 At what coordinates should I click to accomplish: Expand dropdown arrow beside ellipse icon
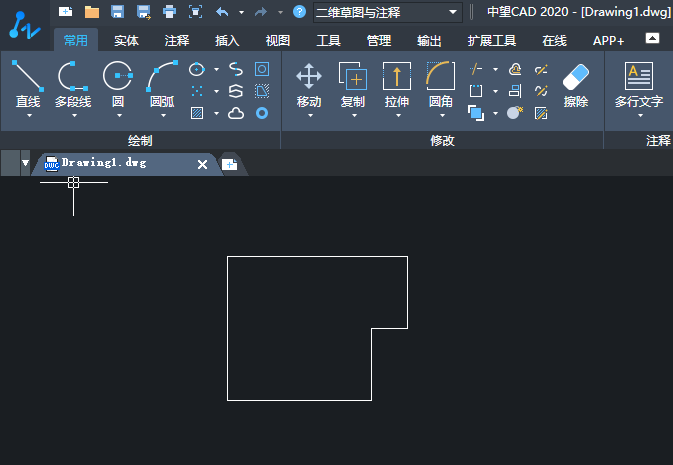[x=216, y=69]
